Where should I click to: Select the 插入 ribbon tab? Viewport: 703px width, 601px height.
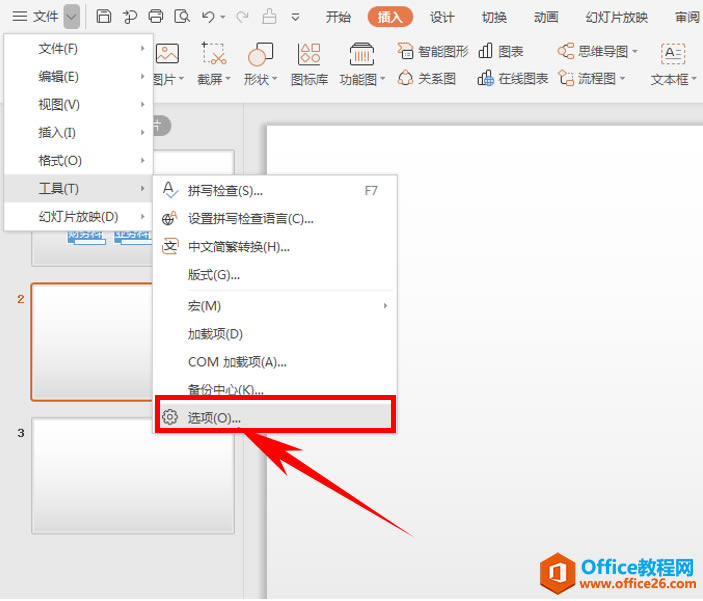click(390, 17)
